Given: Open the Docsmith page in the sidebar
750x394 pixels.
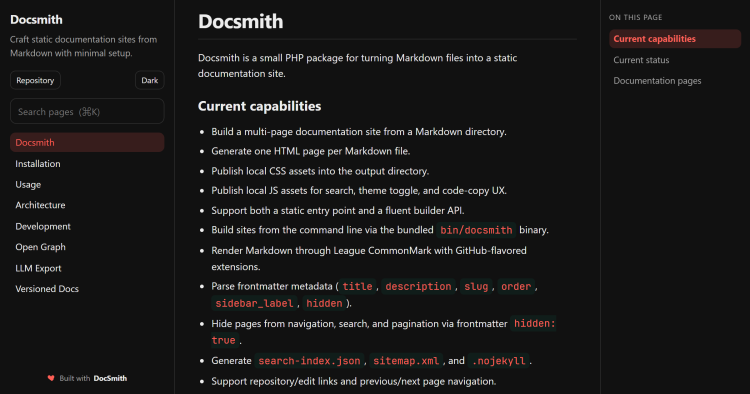Looking at the screenshot, I should coord(87,142).
